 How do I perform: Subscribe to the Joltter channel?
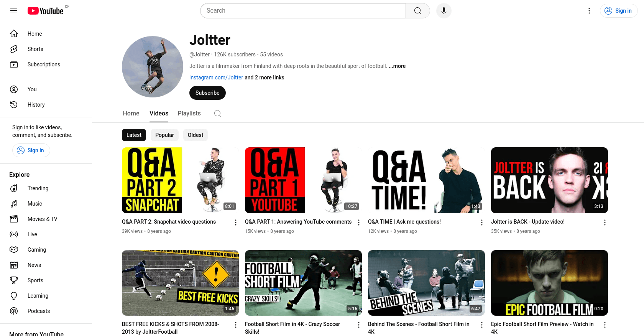pos(207,93)
